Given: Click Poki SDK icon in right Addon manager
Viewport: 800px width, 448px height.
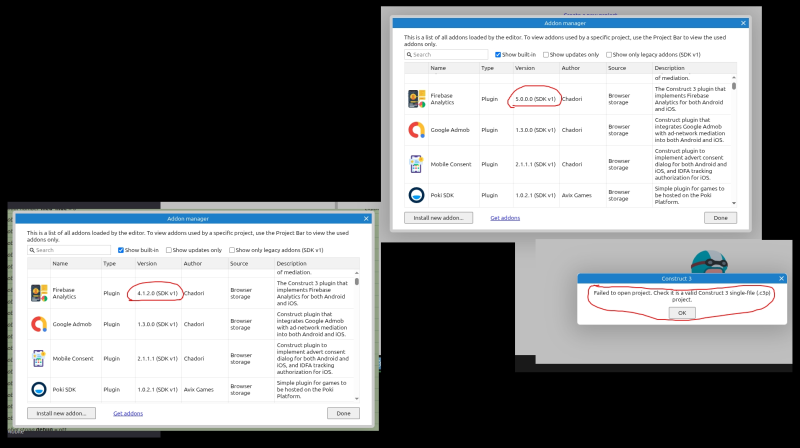Looking at the screenshot, I should click(x=416, y=195).
